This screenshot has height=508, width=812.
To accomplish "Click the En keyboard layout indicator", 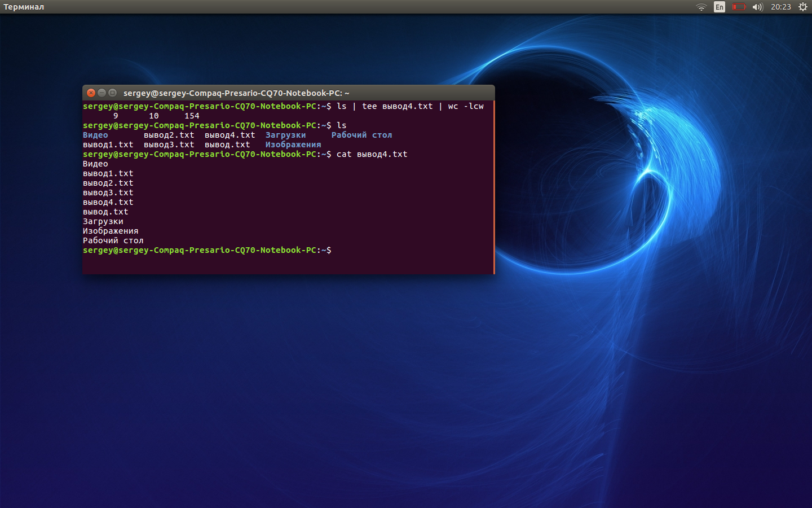I will 719,7.
